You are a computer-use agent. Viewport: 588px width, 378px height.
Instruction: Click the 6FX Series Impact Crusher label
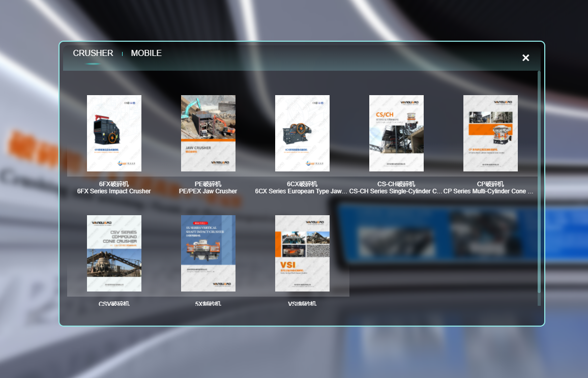click(114, 191)
